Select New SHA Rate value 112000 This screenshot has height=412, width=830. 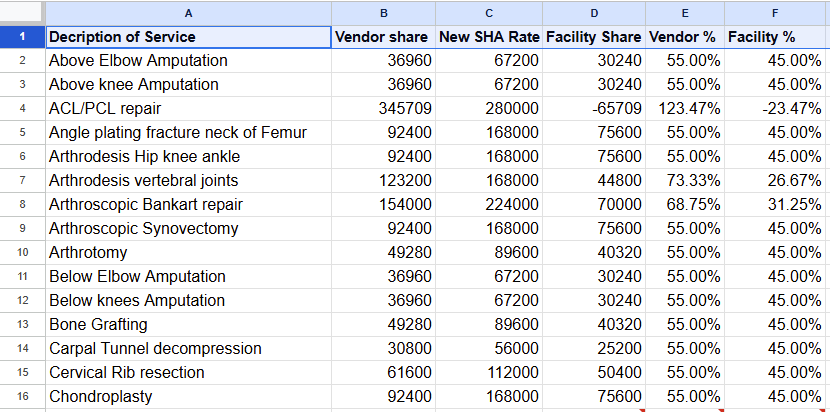coord(489,372)
